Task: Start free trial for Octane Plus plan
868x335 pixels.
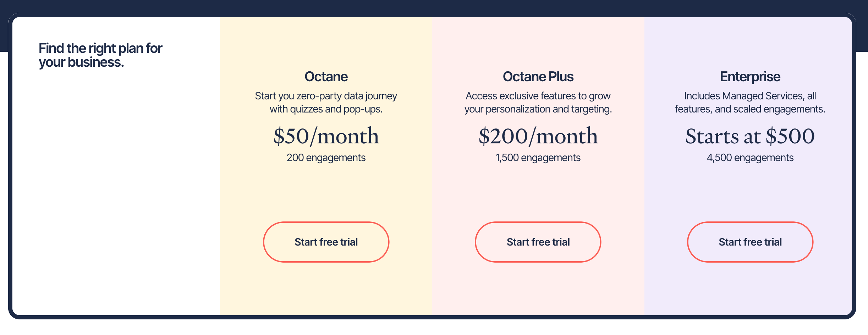Action: click(538, 242)
